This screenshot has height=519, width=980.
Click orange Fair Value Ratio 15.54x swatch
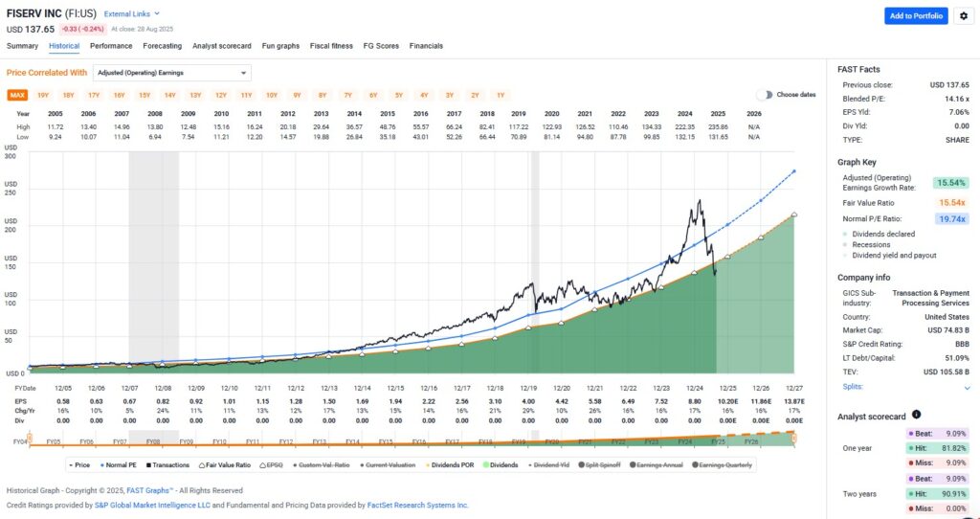click(952, 203)
